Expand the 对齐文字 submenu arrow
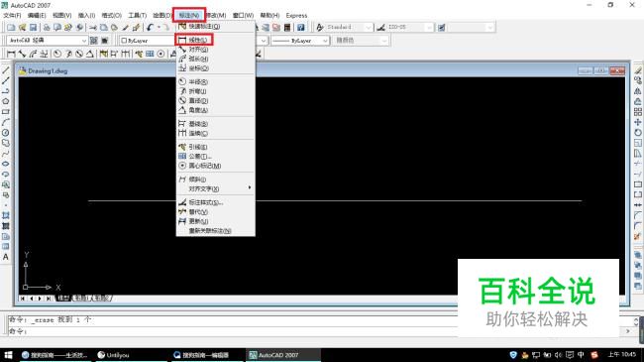The width and height of the screenshot is (644, 362). [x=250, y=188]
